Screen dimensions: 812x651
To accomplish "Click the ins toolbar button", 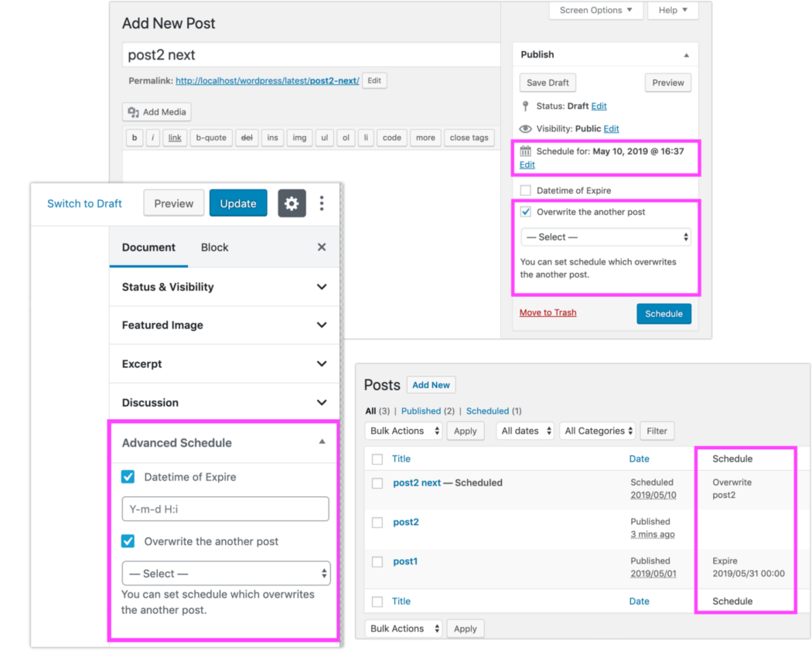I will (x=273, y=138).
